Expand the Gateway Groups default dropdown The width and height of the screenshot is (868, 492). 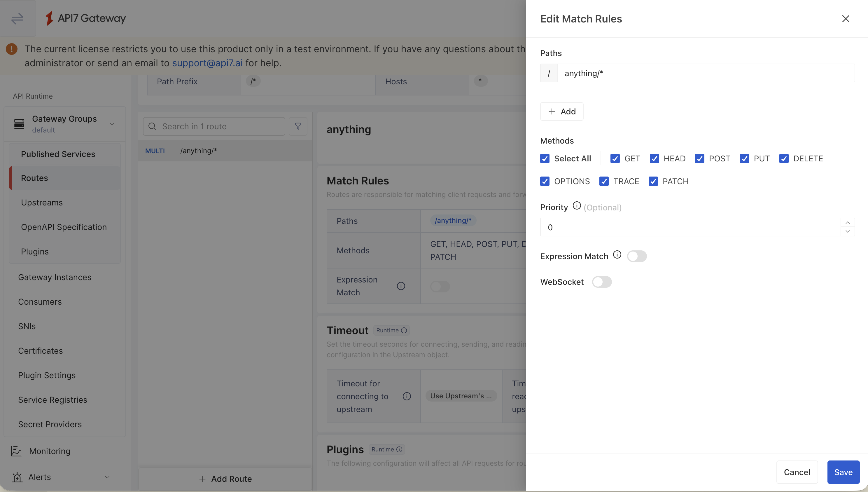point(112,124)
